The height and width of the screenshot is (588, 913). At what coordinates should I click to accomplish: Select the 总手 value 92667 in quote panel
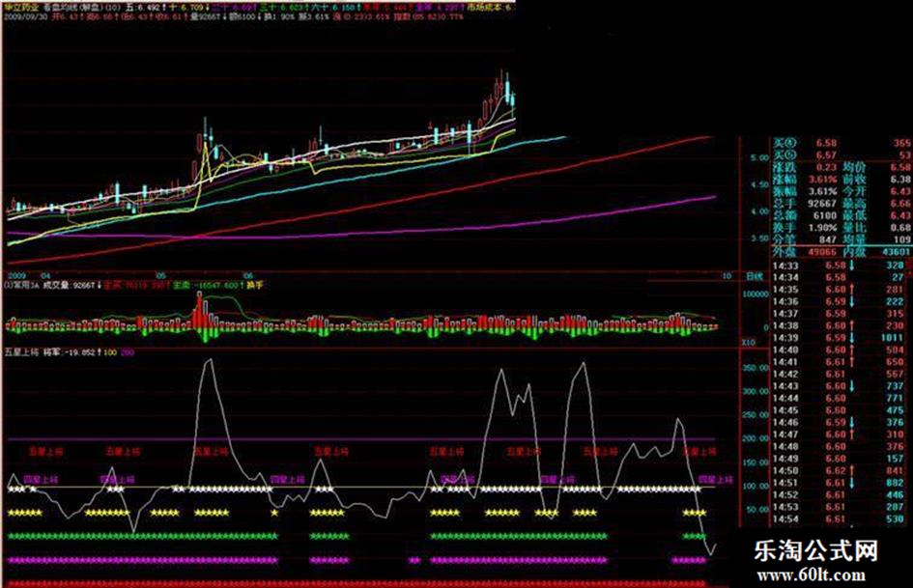point(822,203)
